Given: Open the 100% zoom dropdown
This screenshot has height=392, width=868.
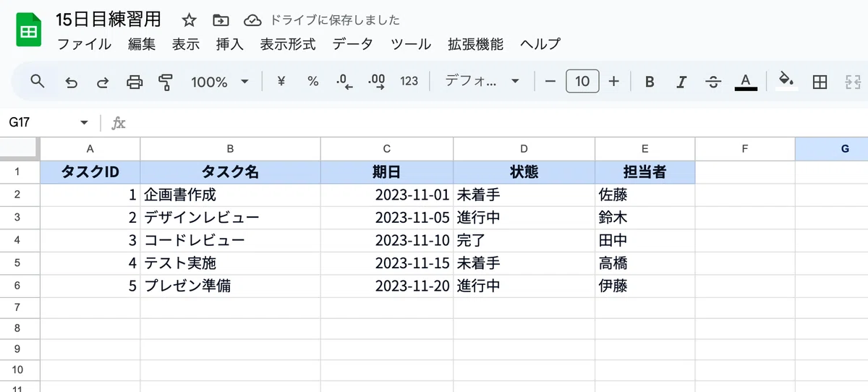Looking at the screenshot, I should 220,82.
